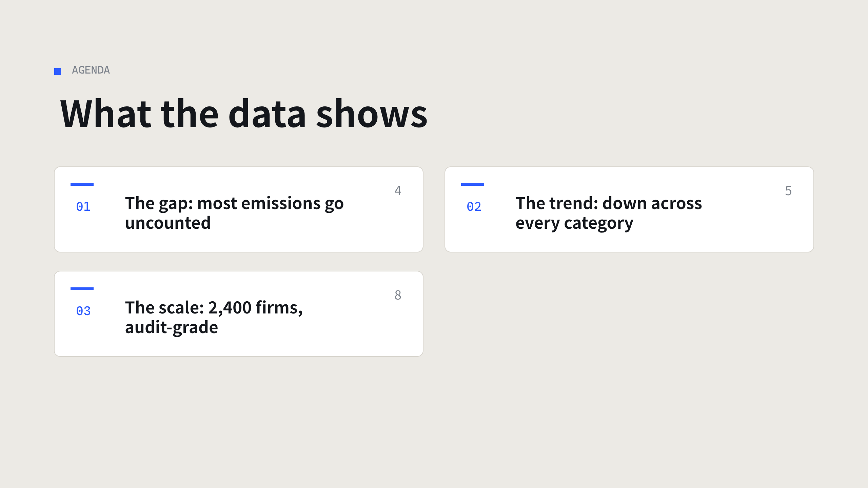Screen dimensions: 868x488
Task: Click the blue accent bar above 01
Action: coord(82,184)
